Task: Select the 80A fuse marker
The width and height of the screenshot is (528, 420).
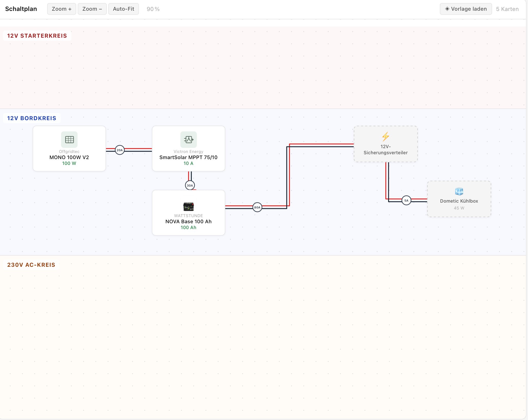Action: coord(257,207)
